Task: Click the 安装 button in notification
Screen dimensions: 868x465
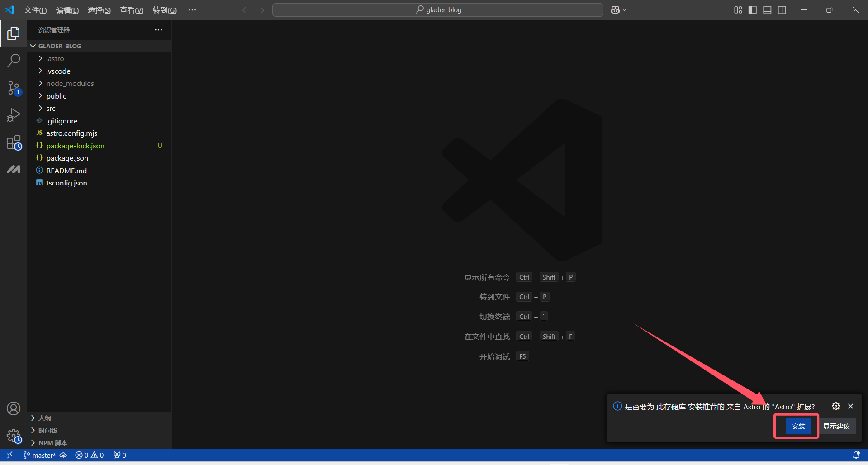Action: point(798,426)
